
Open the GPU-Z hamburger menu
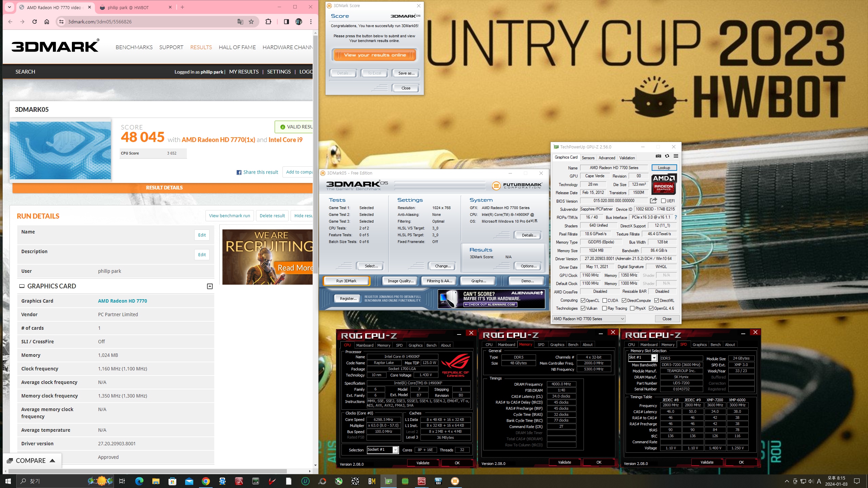point(676,156)
